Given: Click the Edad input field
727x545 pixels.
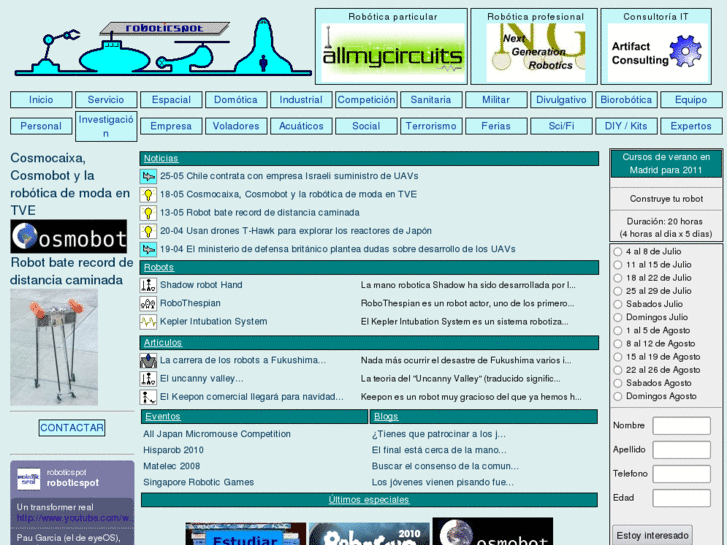Looking at the screenshot, I should (x=682, y=498).
